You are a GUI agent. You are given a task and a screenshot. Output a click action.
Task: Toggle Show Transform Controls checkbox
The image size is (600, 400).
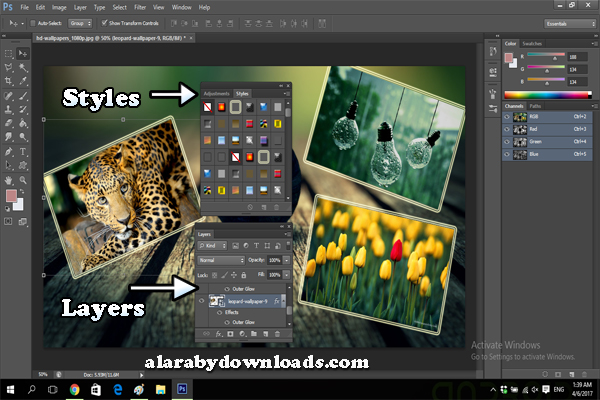pyautogui.click(x=104, y=23)
